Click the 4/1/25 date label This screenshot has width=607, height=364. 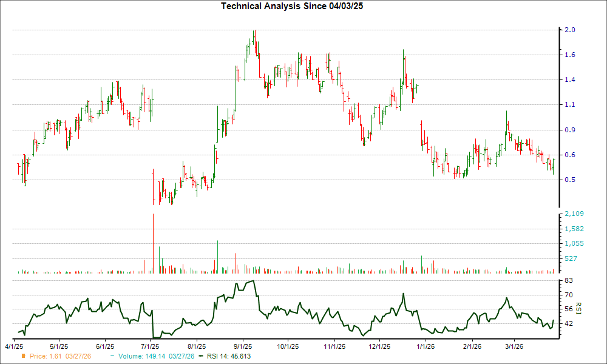(13, 346)
